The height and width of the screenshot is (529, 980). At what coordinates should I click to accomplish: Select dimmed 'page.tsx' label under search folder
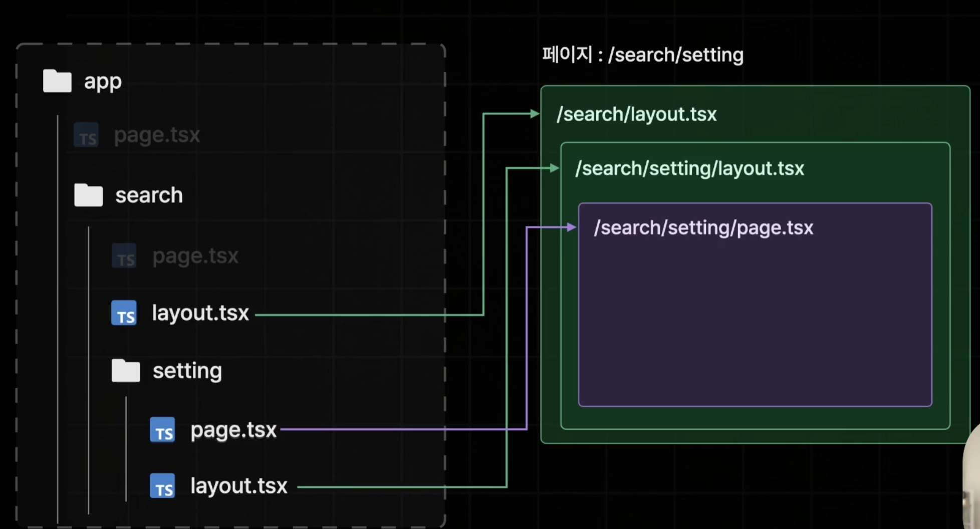pos(195,256)
